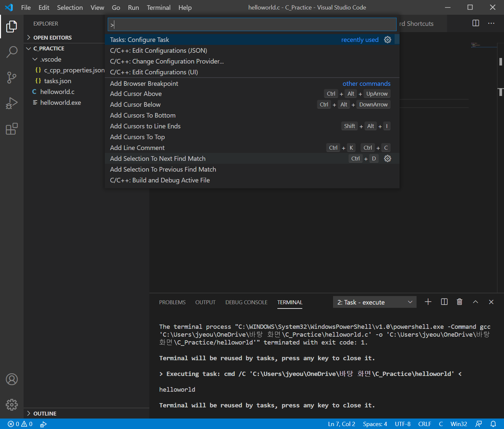This screenshot has width=504, height=429.
Task: Open the Extensions view
Action: pyautogui.click(x=12, y=129)
